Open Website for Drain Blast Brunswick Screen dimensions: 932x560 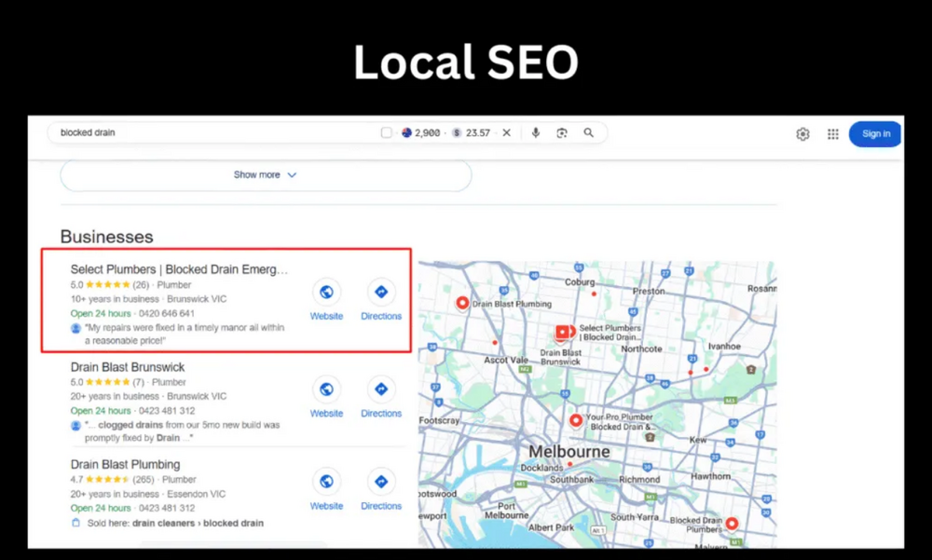click(x=326, y=397)
